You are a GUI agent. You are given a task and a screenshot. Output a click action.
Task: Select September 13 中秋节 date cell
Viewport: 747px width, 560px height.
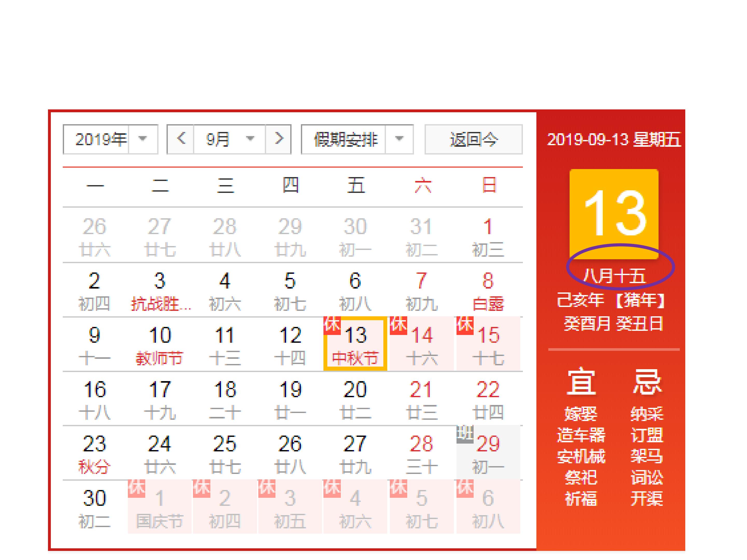pyautogui.click(x=355, y=344)
